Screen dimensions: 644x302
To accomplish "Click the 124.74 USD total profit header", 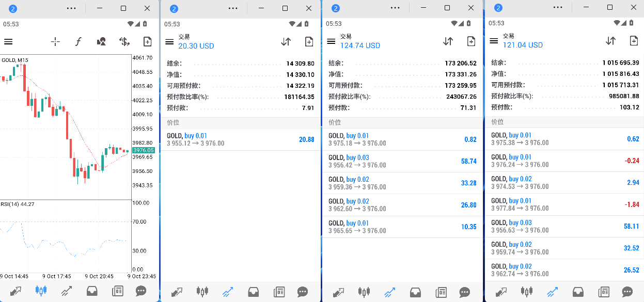I will coord(360,45).
